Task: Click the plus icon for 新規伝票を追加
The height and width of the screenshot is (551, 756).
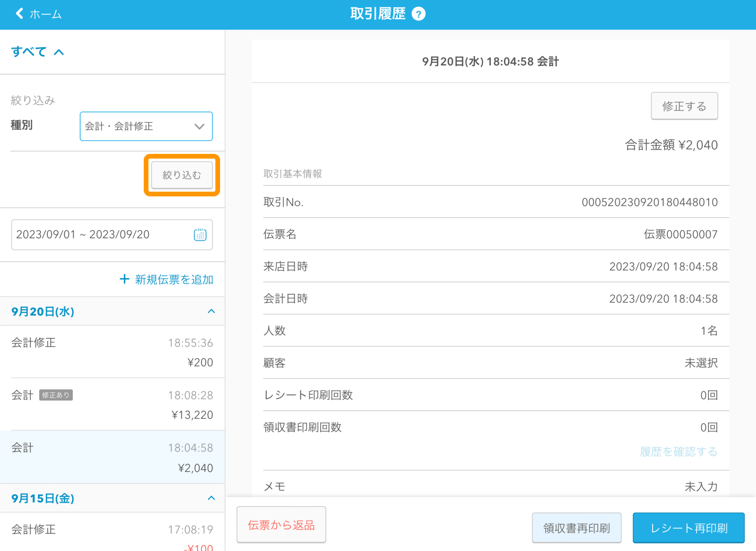Action: 124,279
